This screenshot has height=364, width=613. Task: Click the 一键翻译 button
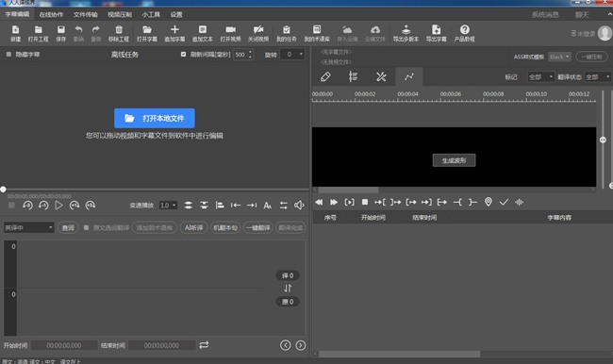click(258, 227)
